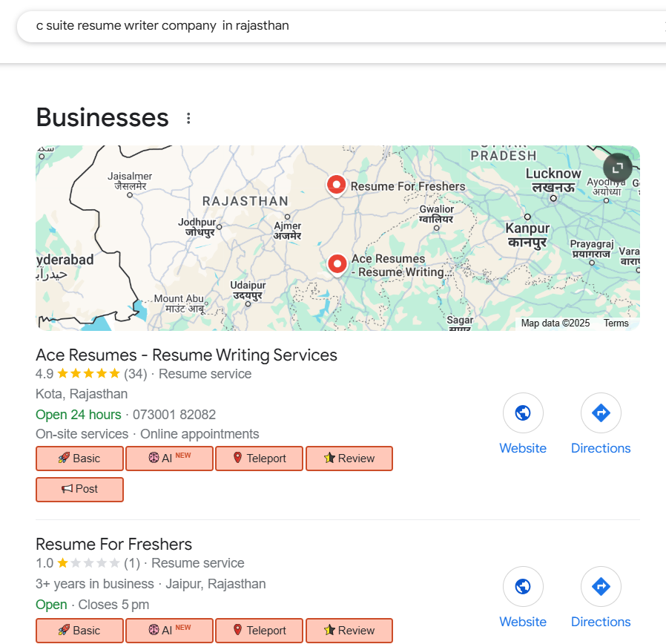
Task: Click the Website icon for Resume For Freshers
Action: point(523,586)
